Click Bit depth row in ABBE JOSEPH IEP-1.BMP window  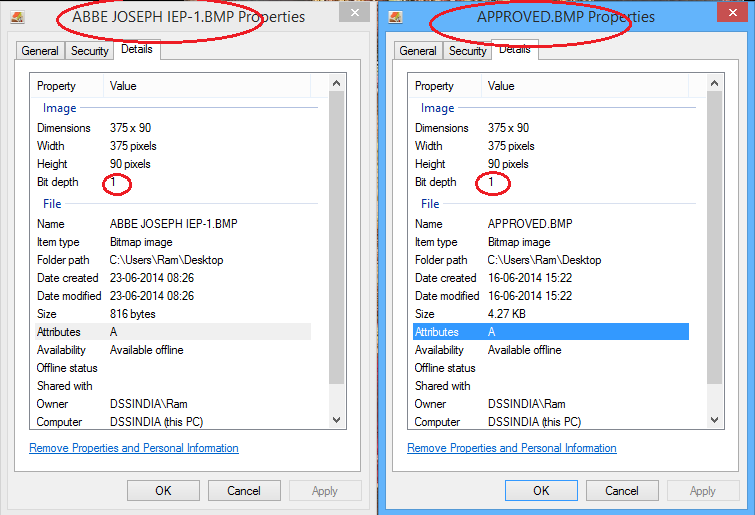(x=173, y=182)
